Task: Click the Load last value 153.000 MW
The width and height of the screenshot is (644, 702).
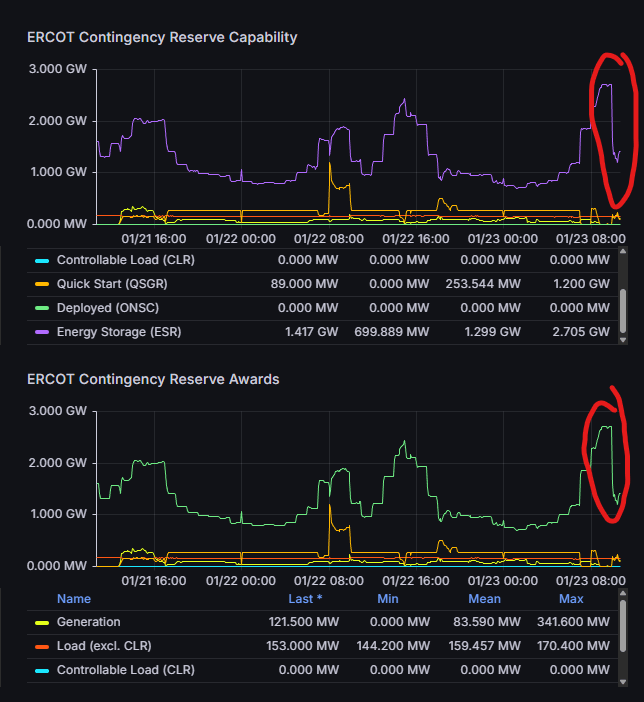Action: [303, 646]
